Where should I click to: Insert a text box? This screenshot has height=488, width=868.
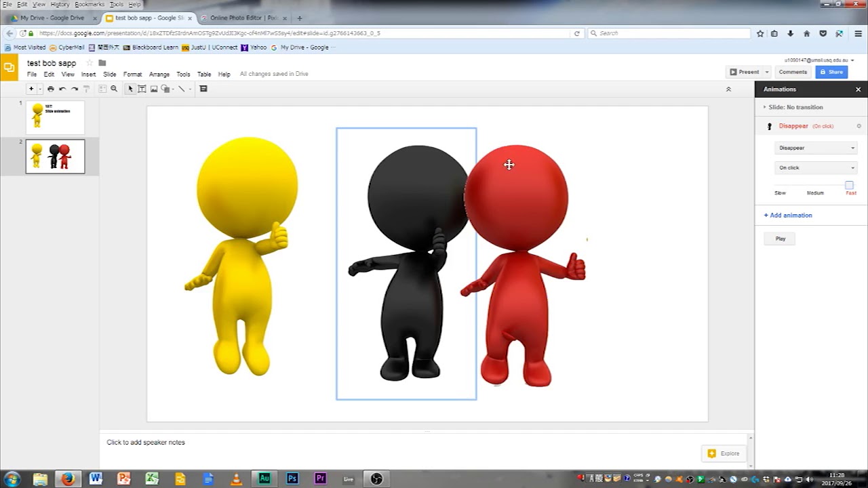pos(142,89)
